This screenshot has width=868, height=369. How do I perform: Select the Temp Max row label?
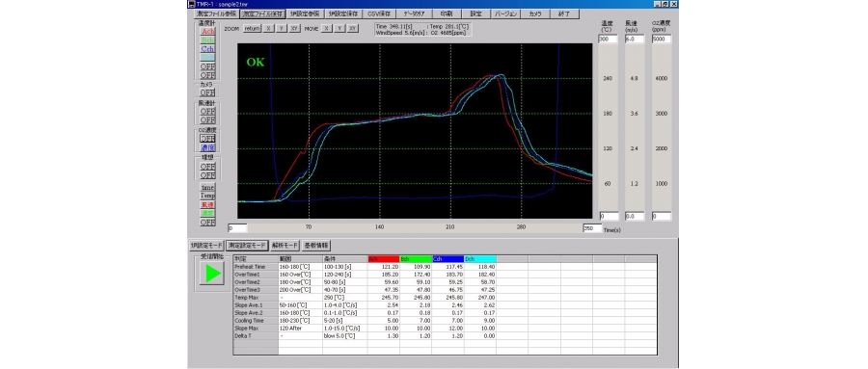click(256, 297)
